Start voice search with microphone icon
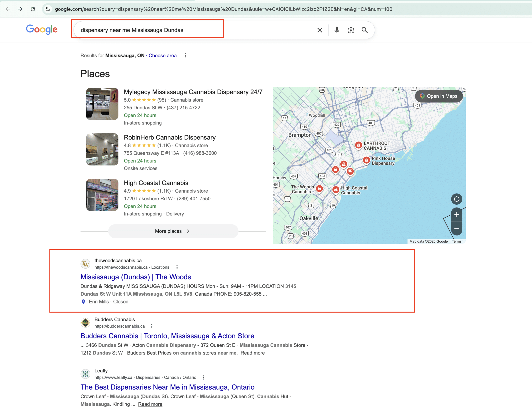 click(x=337, y=30)
